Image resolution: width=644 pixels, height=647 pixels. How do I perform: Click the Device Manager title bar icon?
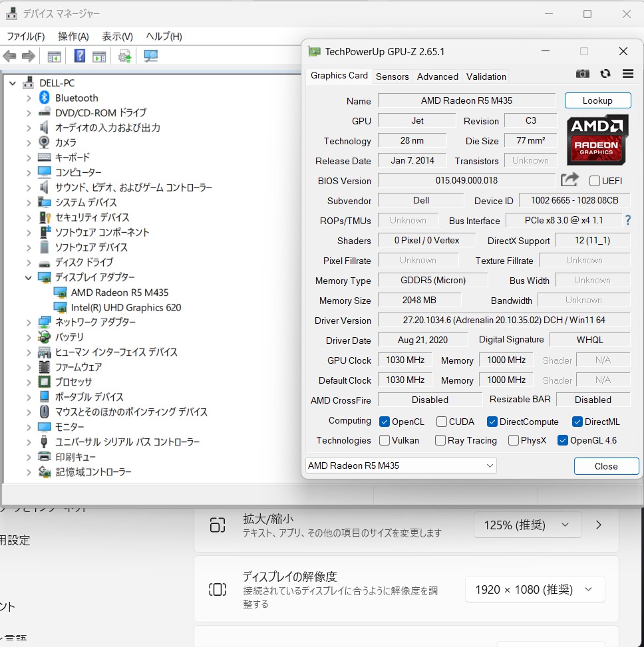pos(11,13)
